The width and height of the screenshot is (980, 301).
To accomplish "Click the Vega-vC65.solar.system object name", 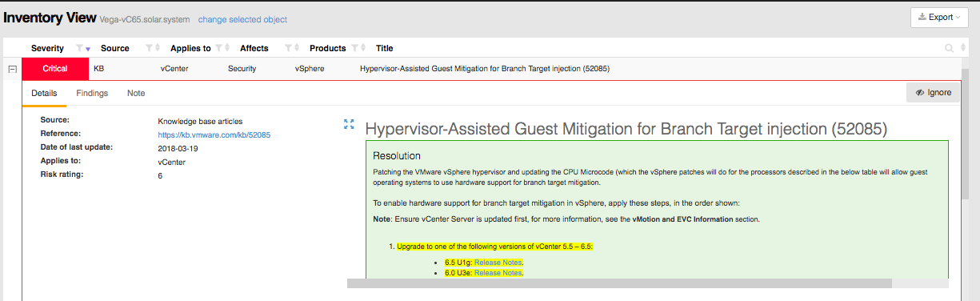I will (145, 19).
